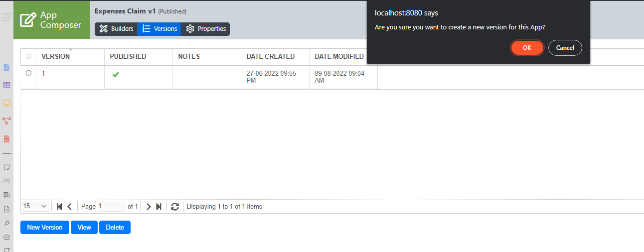Jump to the last page of versions
Screen dimensions: 644x252
[159, 207]
